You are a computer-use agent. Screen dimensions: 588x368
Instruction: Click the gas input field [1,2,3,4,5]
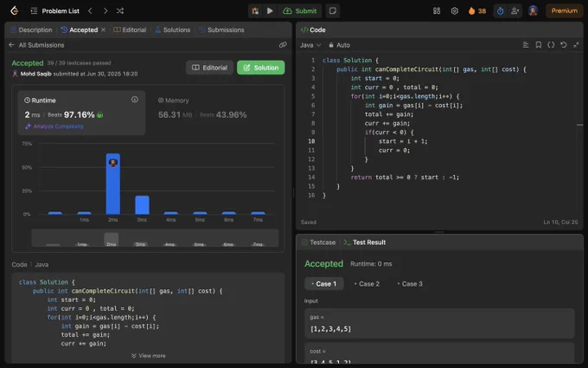(439, 323)
